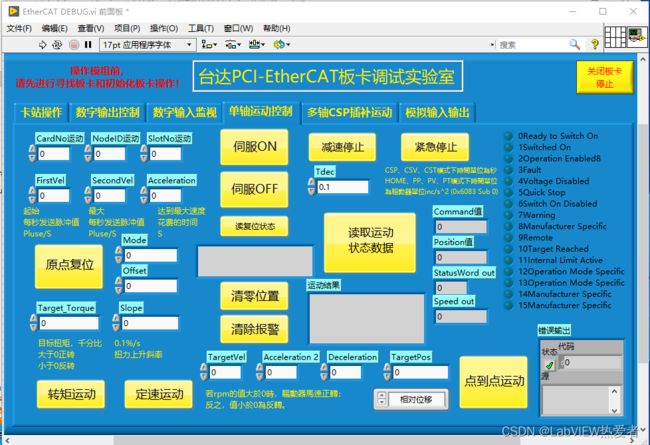650x445 pixels.
Task: Click the 伺服OFF button
Action: 254,189
